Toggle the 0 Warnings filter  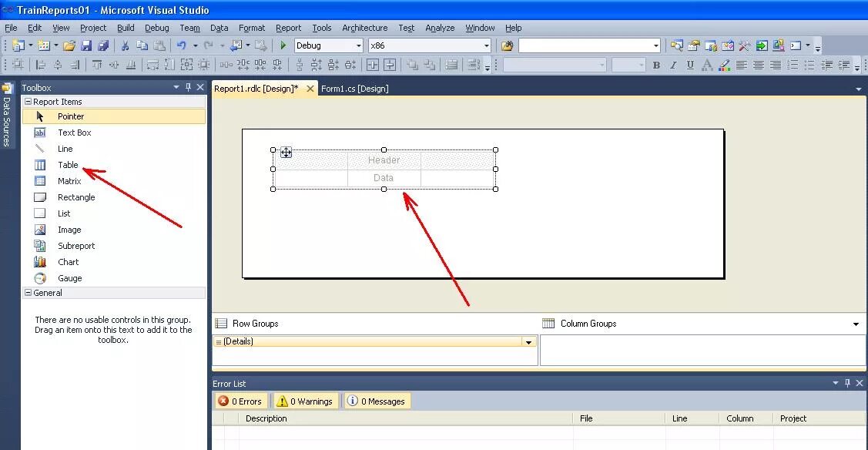click(x=305, y=401)
